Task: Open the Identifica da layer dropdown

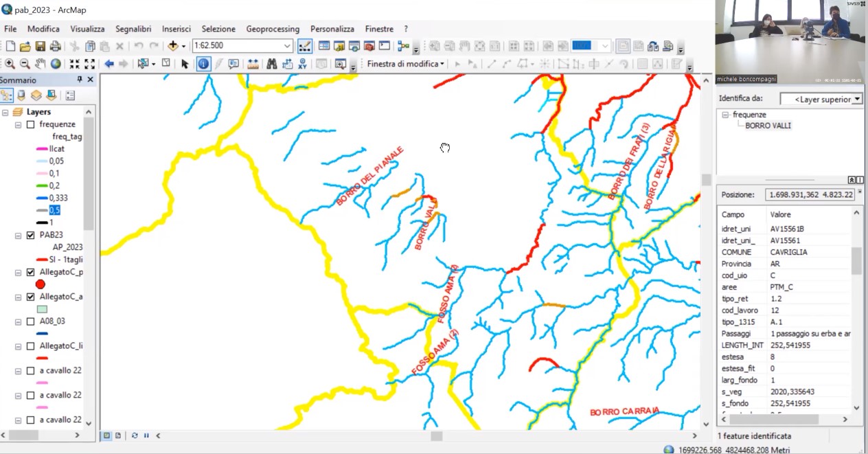Action: (x=857, y=99)
